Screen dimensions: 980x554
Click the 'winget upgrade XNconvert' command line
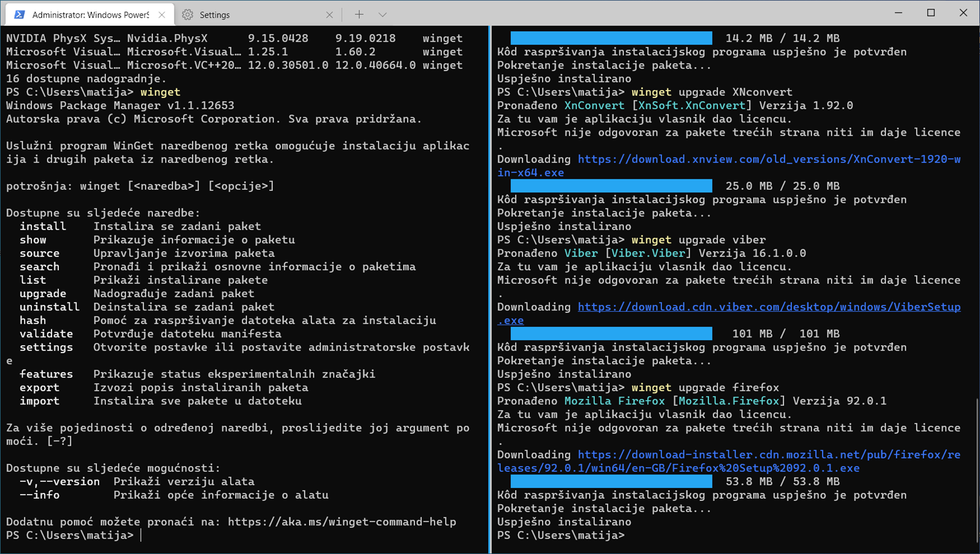tap(712, 92)
